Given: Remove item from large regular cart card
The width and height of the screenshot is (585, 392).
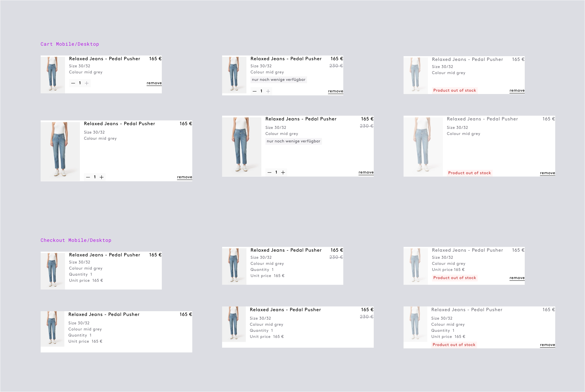Looking at the screenshot, I should coord(184,177).
